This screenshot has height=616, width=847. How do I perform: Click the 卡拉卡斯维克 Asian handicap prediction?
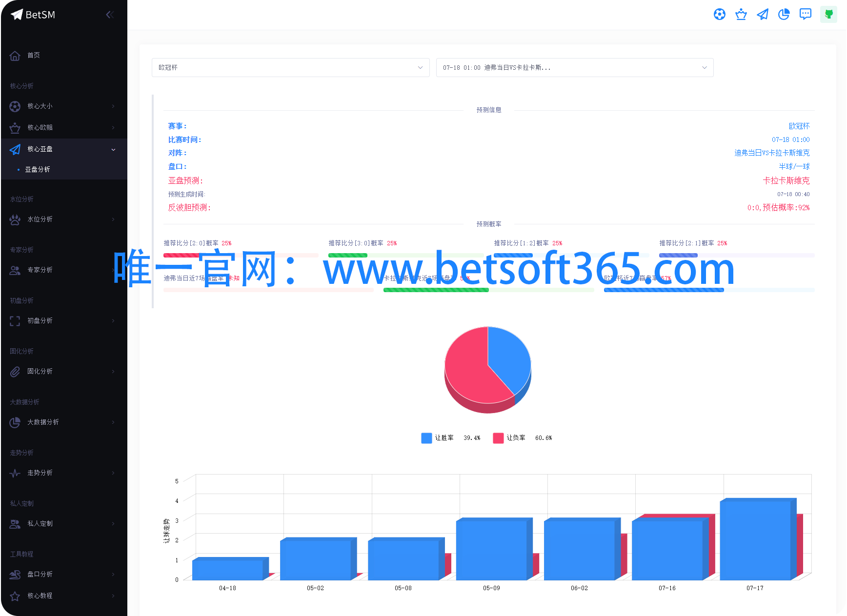click(x=786, y=181)
